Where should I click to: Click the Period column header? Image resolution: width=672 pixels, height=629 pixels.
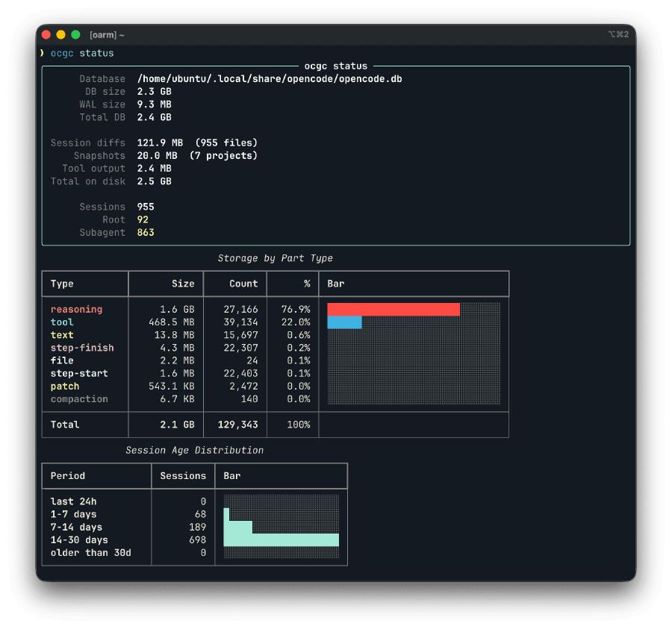(x=68, y=476)
